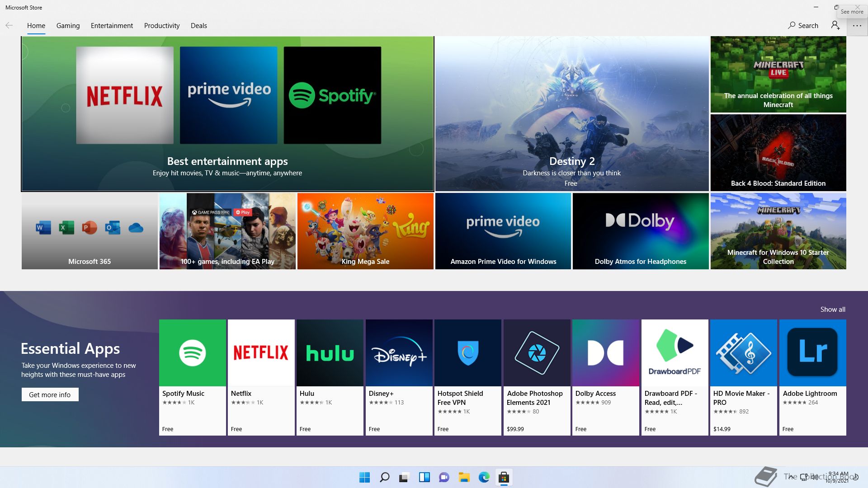Screen dimensions: 868x488
Task: Open the Drawboard PDF app icon
Action: pos(675,353)
